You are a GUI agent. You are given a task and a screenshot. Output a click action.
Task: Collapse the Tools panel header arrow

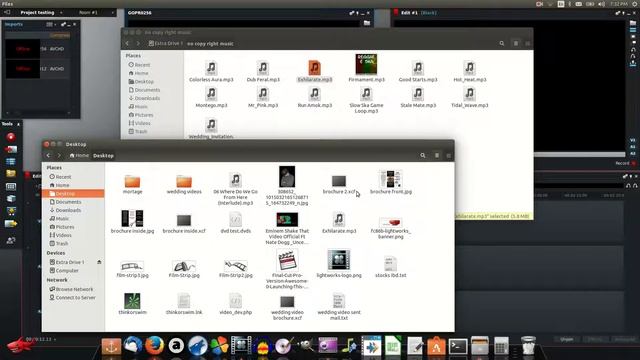[x=18, y=124]
